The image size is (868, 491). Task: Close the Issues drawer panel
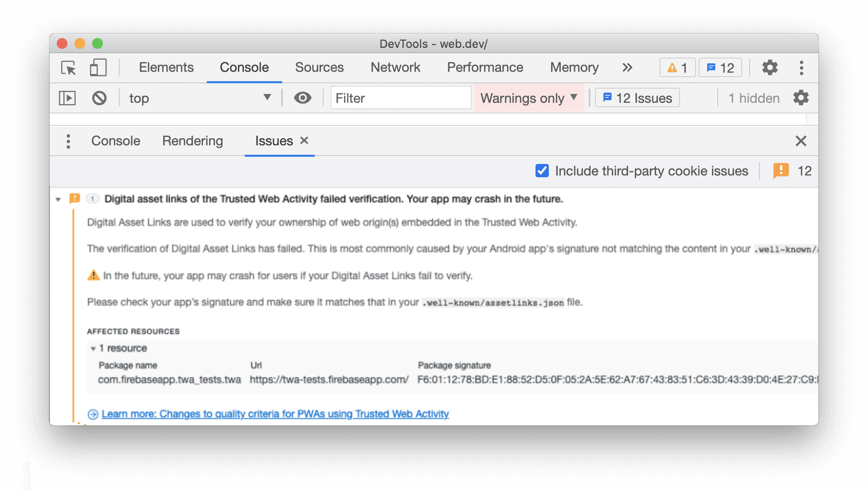click(801, 140)
